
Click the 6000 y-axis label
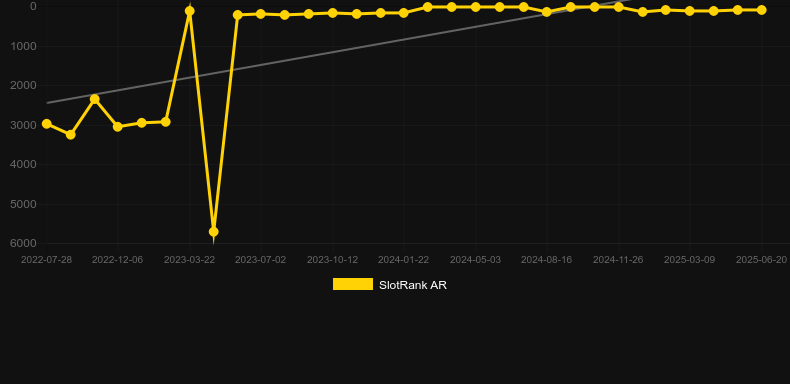[23, 243]
